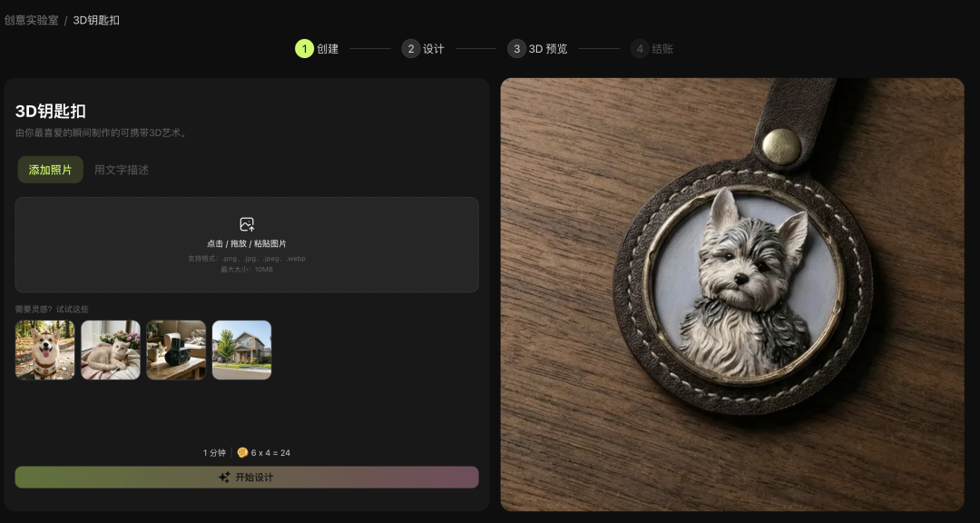Click the 3D 预览 step label
The height and width of the screenshot is (523, 980).
pyautogui.click(x=548, y=49)
